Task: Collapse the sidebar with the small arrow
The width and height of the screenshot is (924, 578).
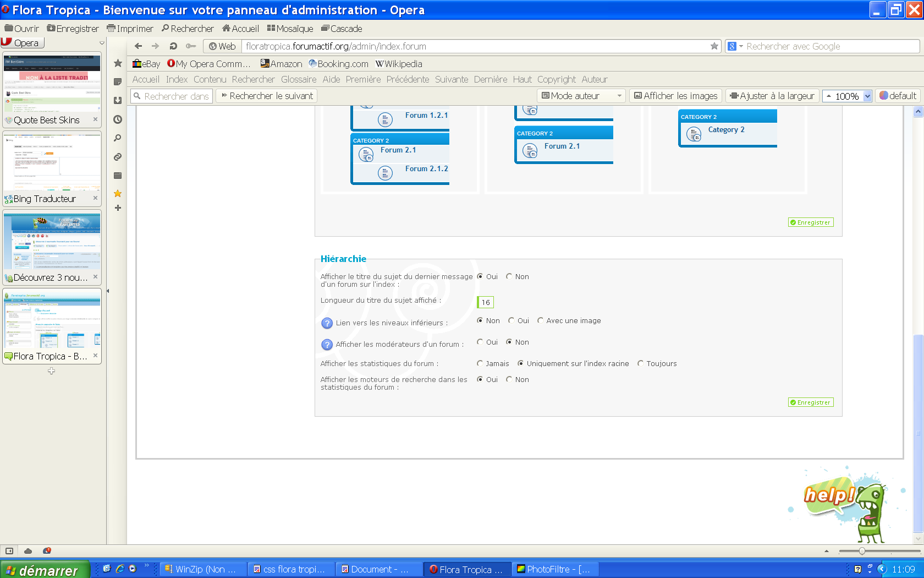Action: 108,291
